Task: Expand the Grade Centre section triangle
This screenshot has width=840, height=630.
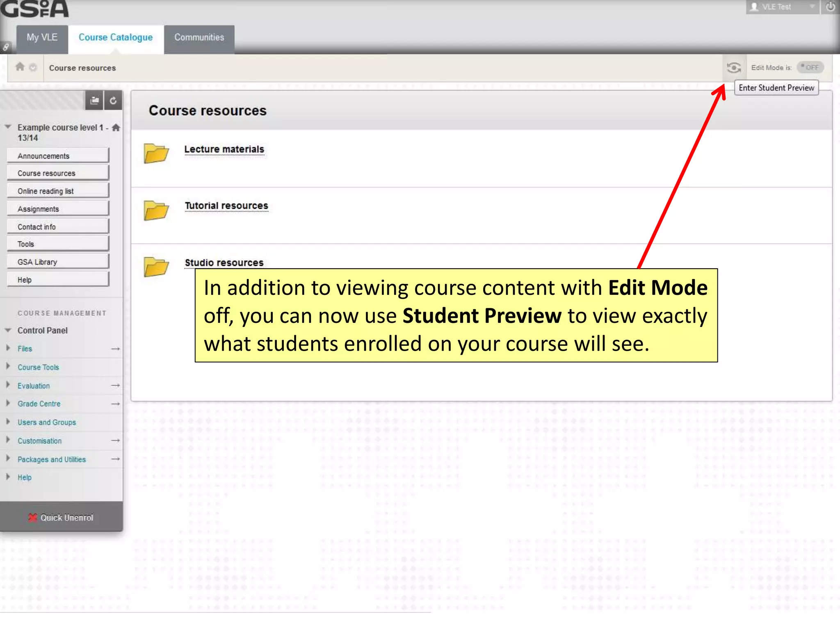Action: pyautogui.click(x=8, y=403)
